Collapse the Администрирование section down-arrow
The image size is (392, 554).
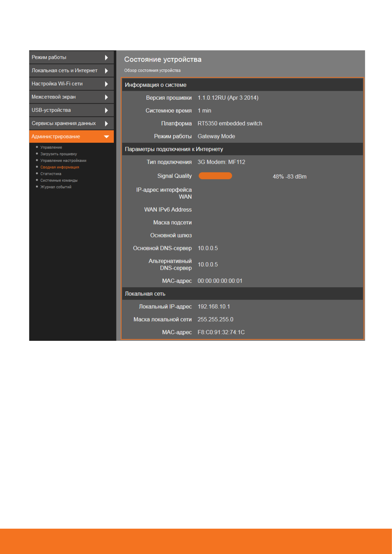pos(106,137)
